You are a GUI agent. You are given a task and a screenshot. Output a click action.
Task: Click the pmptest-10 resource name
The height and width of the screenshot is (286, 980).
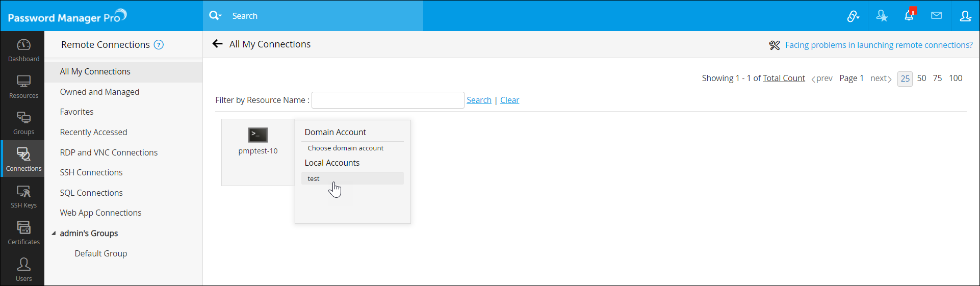click(x=258, y=151)
